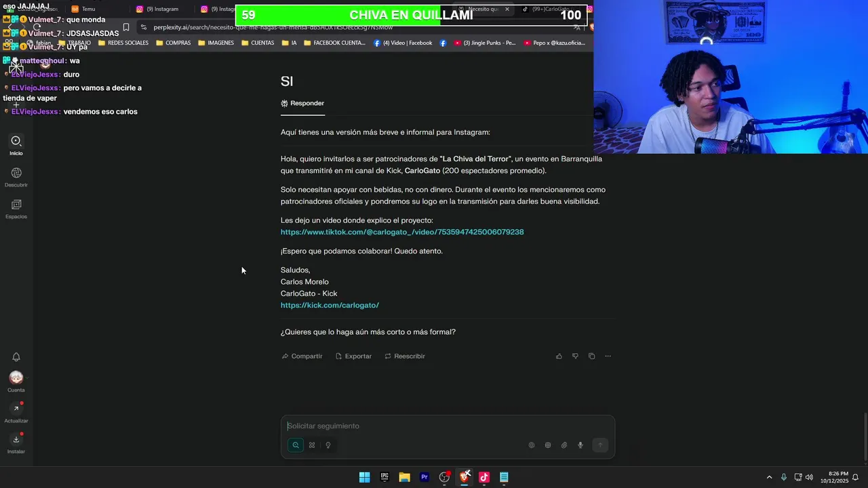Open volume control in system tray
Image resolution: width=868 pixels, height=488 pixels.
tap(809, 478)
